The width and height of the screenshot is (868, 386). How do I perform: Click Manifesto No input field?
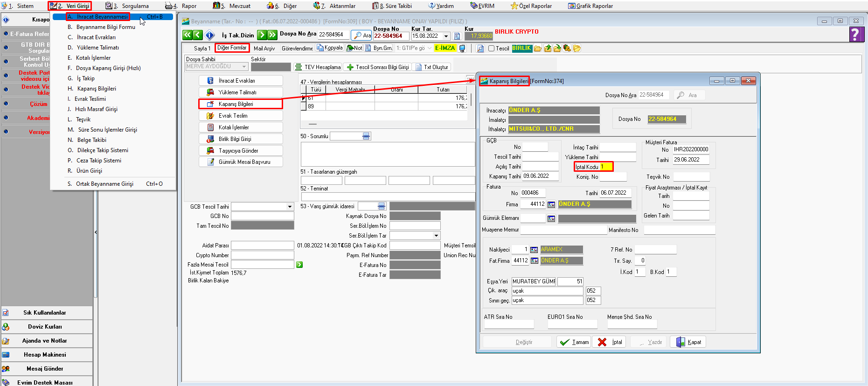coord(680,230)
